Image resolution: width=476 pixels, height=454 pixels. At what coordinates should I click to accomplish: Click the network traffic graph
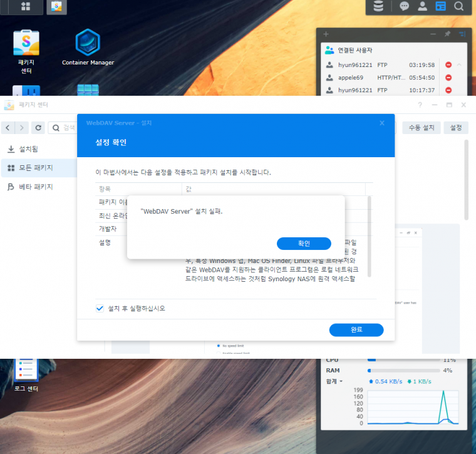[413, 406]
